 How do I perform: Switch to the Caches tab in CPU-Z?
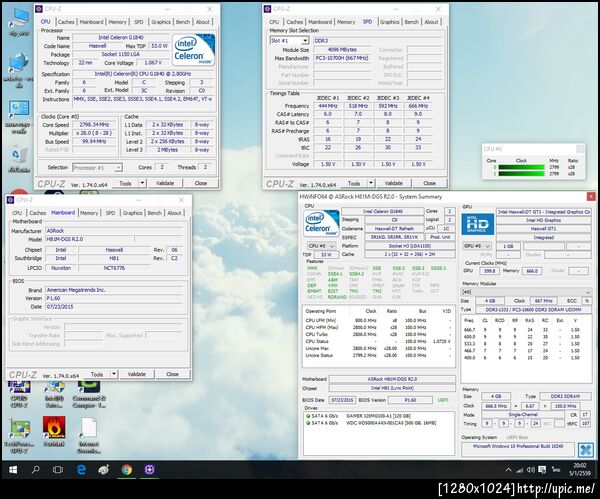click(66, 21)
